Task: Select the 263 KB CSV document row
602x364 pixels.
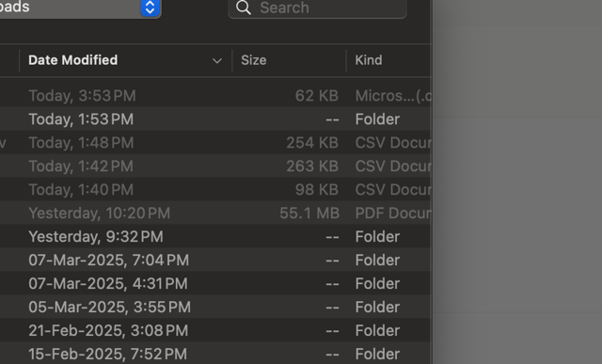Action: (x=215, y=166)
